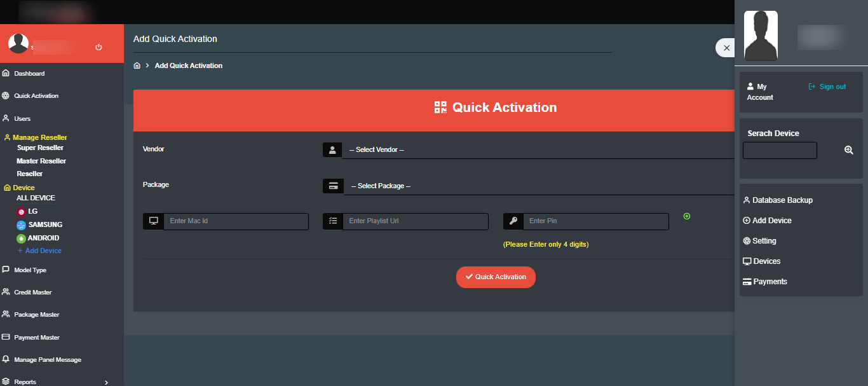This screenshot has height=386, width=868.
Task: Click the power logout icon in sidebar header
Action: (98, 47)
